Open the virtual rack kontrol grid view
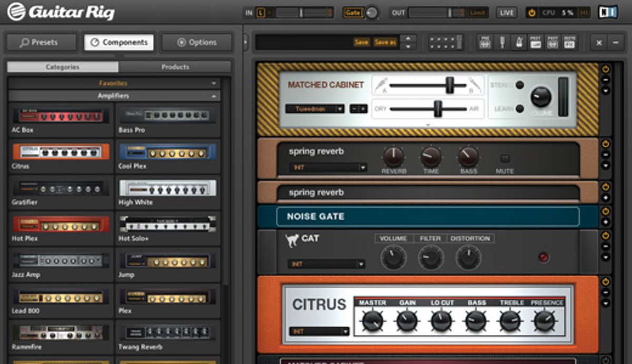 tap(445, 43)
